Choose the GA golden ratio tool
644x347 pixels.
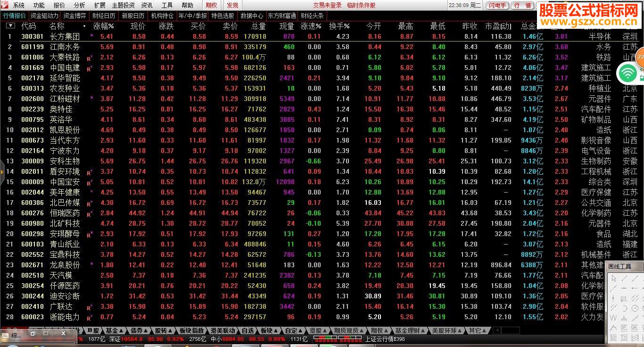click(635, 328)
